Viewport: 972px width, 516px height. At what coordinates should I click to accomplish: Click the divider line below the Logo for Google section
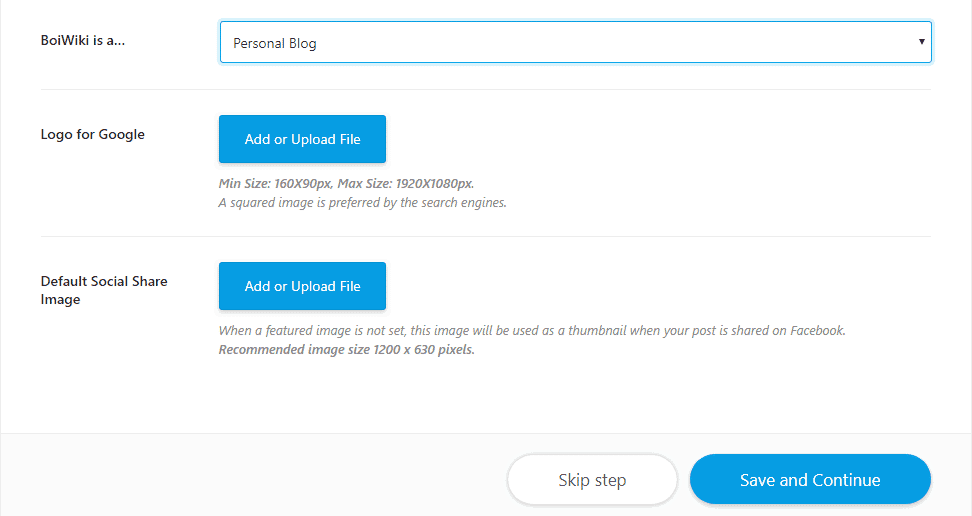coord(486,236)
